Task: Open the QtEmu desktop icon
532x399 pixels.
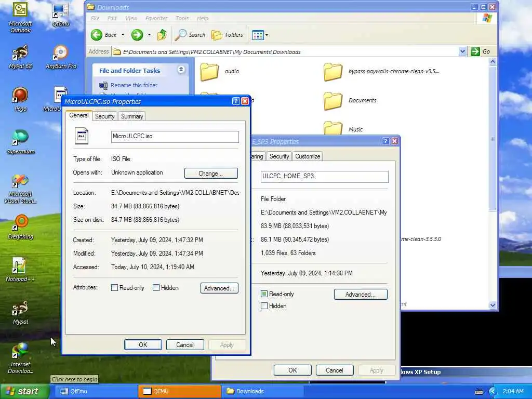Action: point(61,15)
